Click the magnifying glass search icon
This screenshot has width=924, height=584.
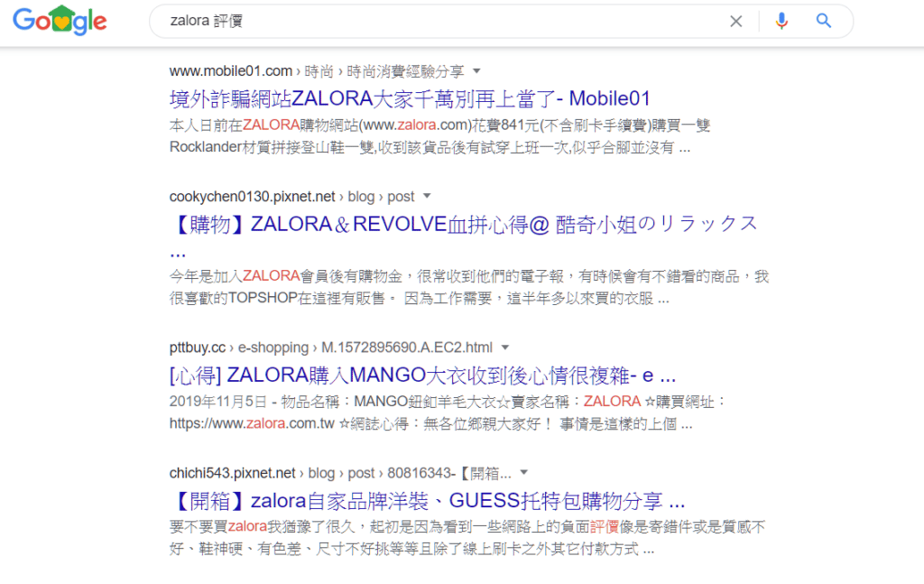823,21
